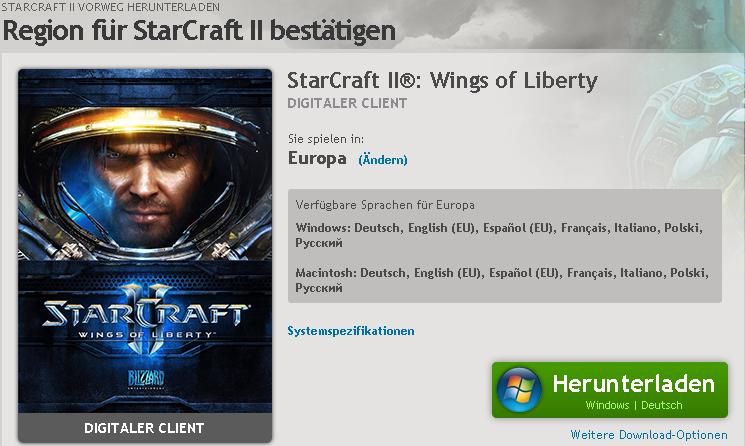
Task: Open Weitere Download-Optionen
Action: click(x=649, y=435)
